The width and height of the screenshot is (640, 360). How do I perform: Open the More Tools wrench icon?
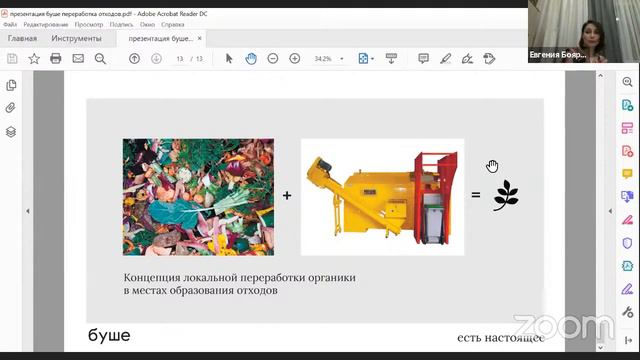point(627,312)
